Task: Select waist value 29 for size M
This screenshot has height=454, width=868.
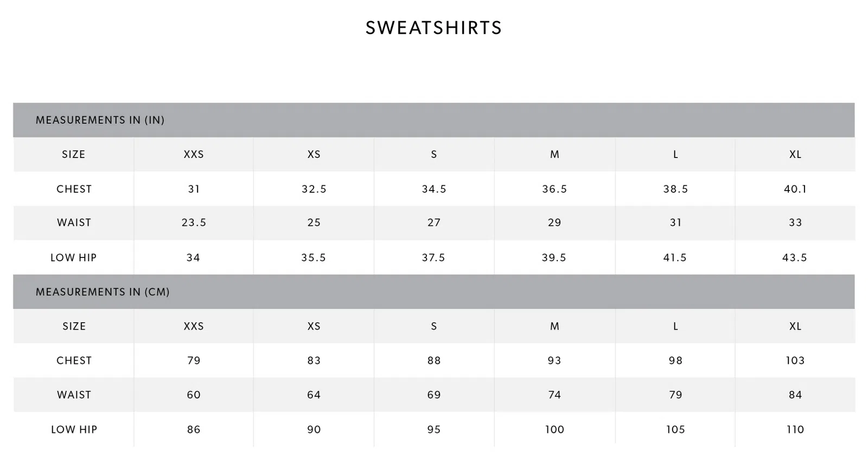Action: tap(554, 223)
